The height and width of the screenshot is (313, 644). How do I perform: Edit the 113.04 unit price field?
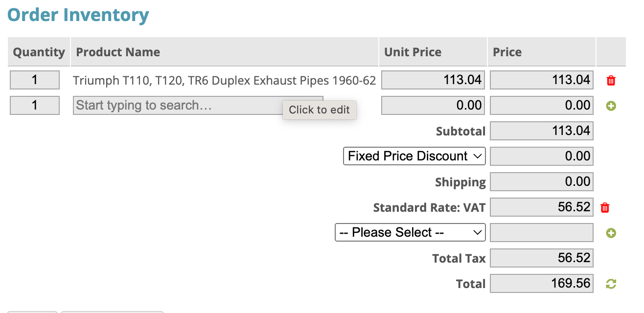pos(433,80)
